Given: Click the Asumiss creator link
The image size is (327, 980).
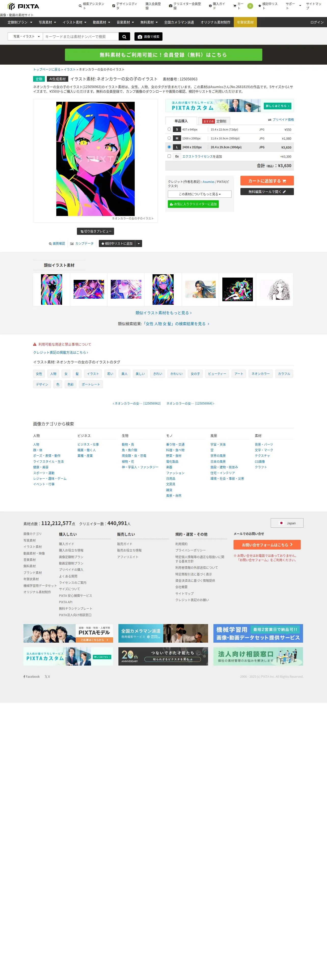Looking at the screenshot, I should pos(208,182).
